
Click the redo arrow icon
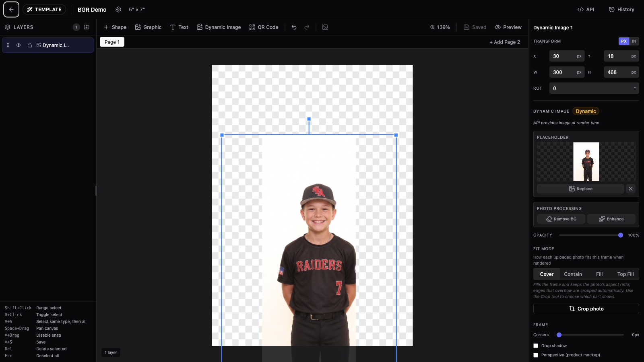307,27
